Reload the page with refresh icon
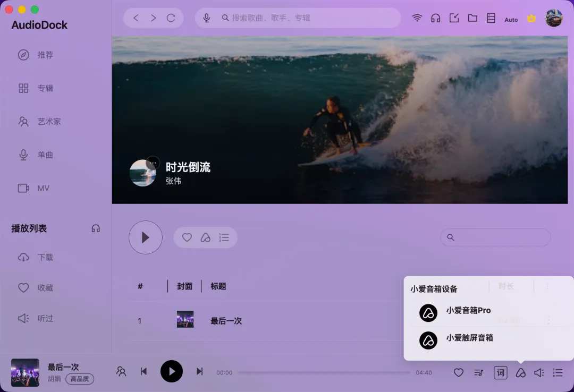 coord(171,18)
